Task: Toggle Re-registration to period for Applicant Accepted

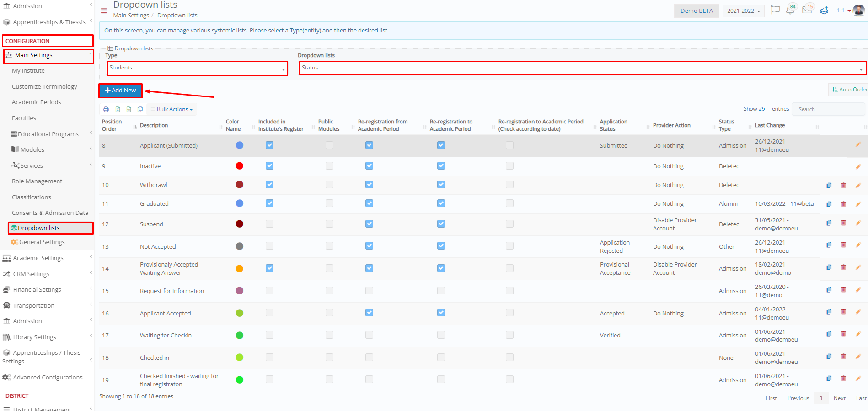Action: [x=441, y=312]
